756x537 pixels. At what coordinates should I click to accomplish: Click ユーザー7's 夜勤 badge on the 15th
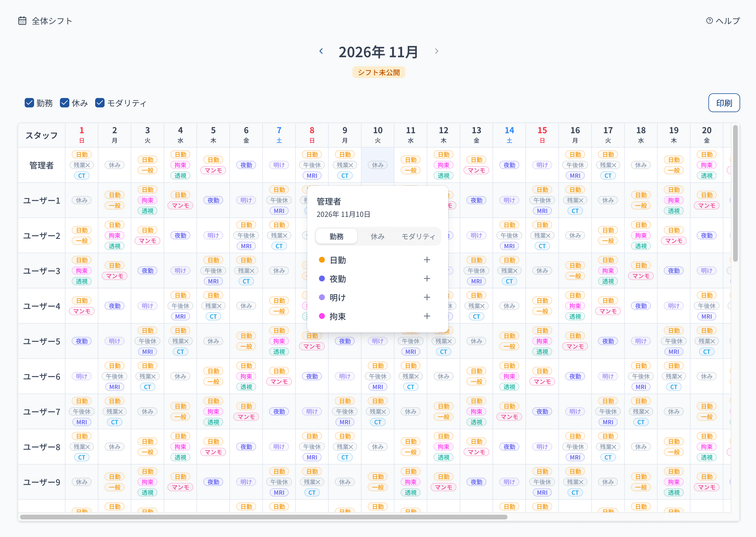point(542,412)
